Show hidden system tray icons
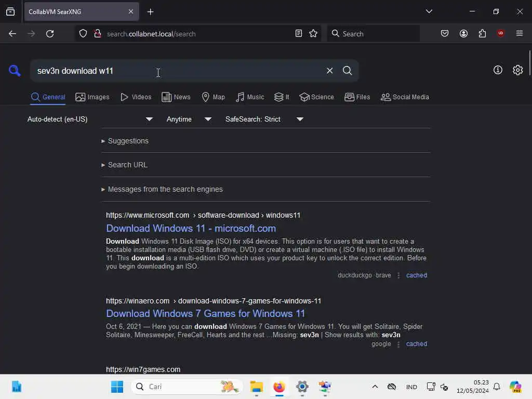 tap(375, 387)
